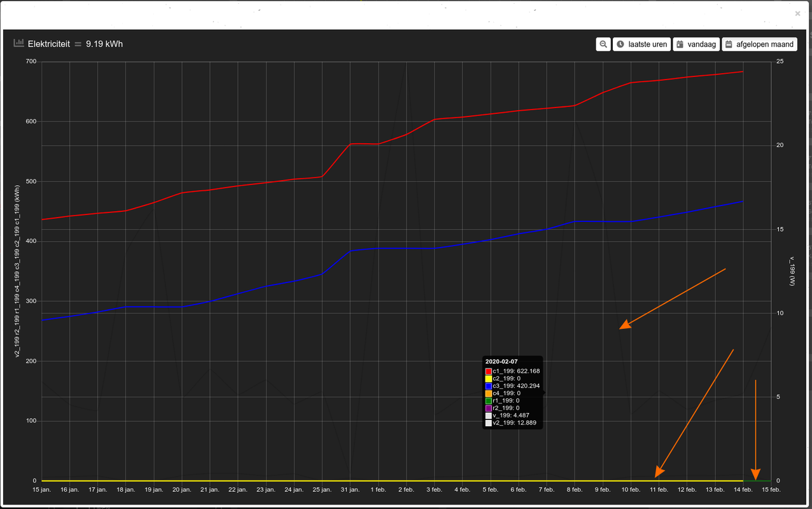
Task: Click the '31 jan.' x-axis label
Action: coord(350,490)
